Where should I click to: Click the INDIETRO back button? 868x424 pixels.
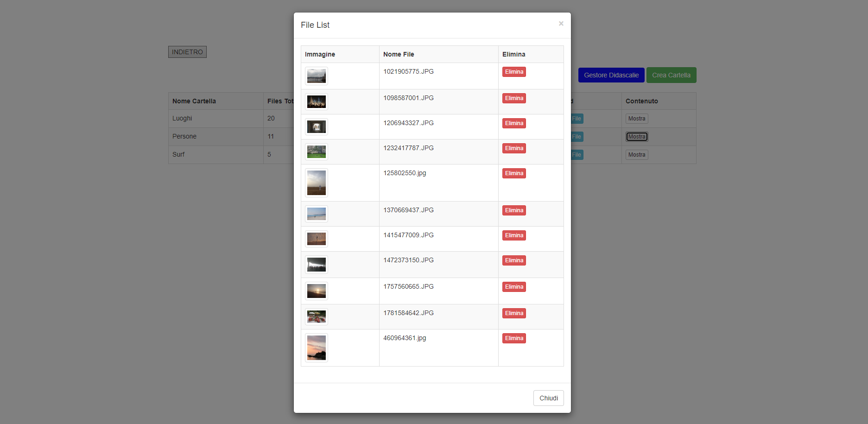tap(187, 52)
